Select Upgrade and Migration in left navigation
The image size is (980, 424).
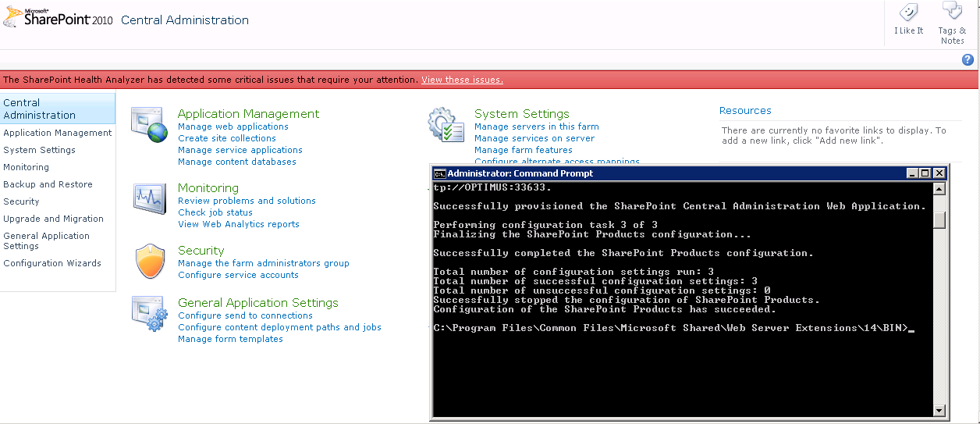pyautogui.click(x=53, y=219)
